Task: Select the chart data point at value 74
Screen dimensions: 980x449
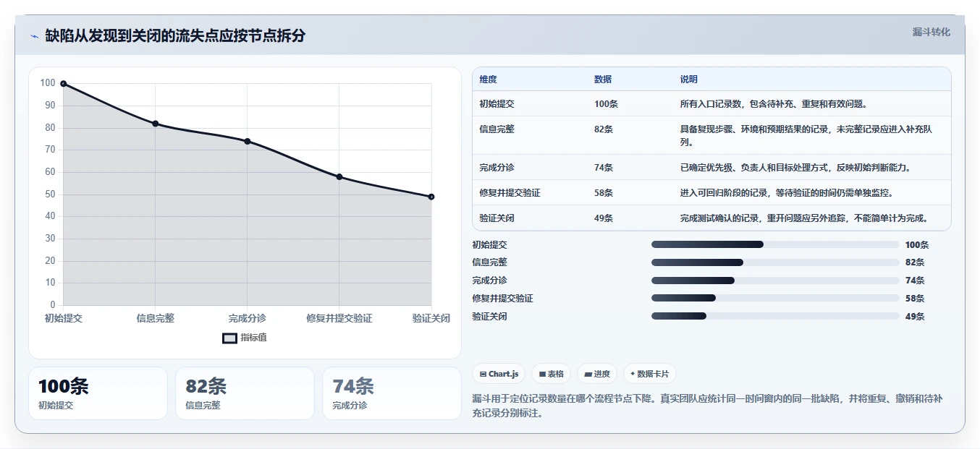Action: click(248, 141)
